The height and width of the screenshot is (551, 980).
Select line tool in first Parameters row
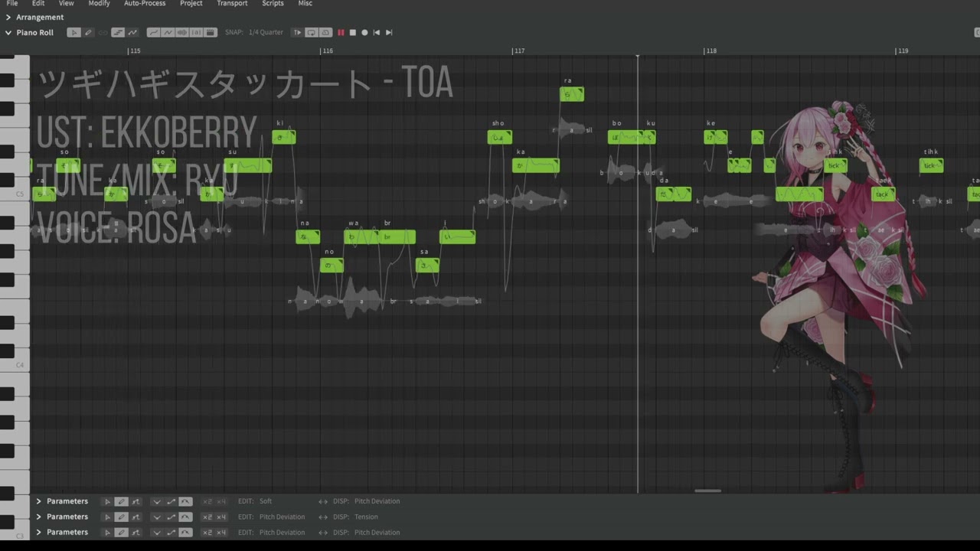[136, 501]
